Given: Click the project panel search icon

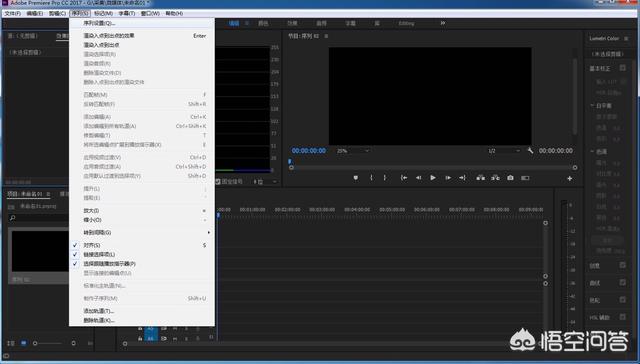Looking at the screenshot, I should pos(12,218).
